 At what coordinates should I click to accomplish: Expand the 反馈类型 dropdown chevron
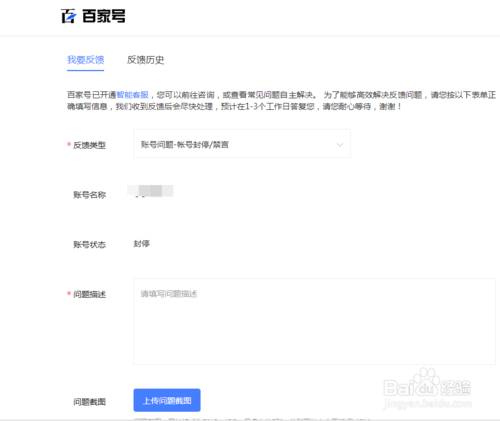pos(340,145)
